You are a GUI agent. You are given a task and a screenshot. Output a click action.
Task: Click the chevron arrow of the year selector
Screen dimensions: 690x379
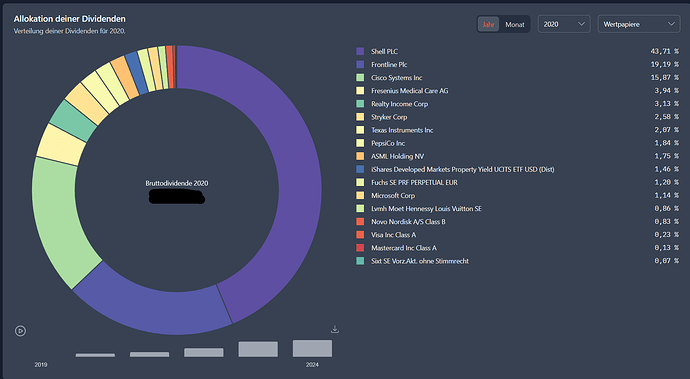click(581, 24)
